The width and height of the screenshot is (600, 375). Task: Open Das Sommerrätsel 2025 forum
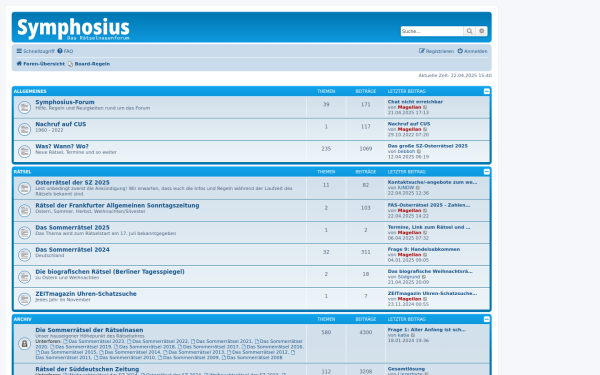[72, 227]
